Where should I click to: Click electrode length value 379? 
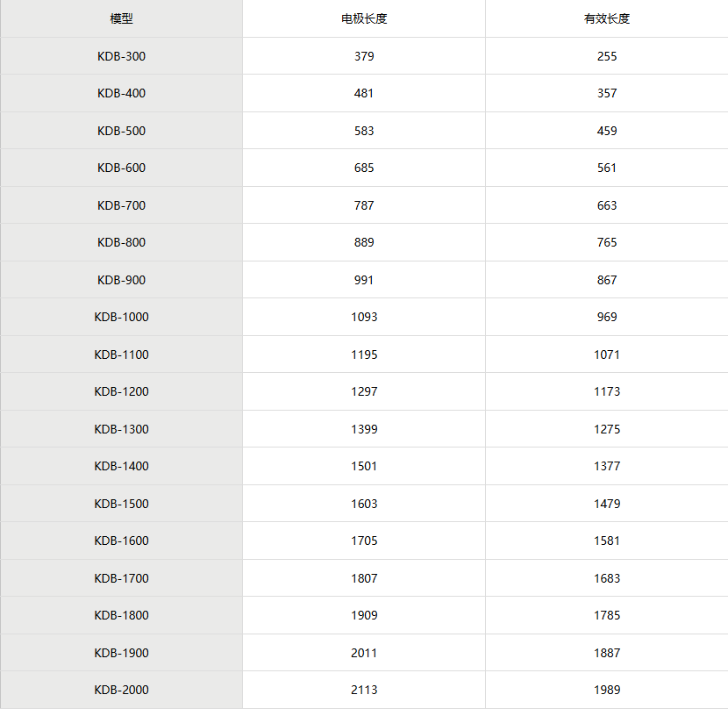pos(364,56)
